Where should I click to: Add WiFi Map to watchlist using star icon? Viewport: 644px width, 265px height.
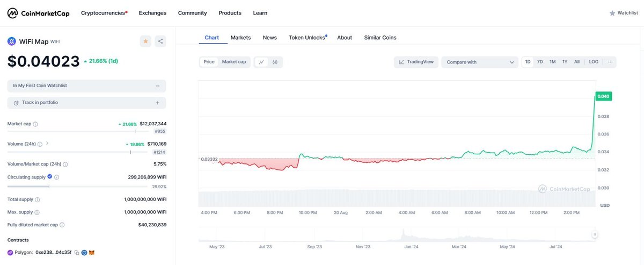[145, 41]
